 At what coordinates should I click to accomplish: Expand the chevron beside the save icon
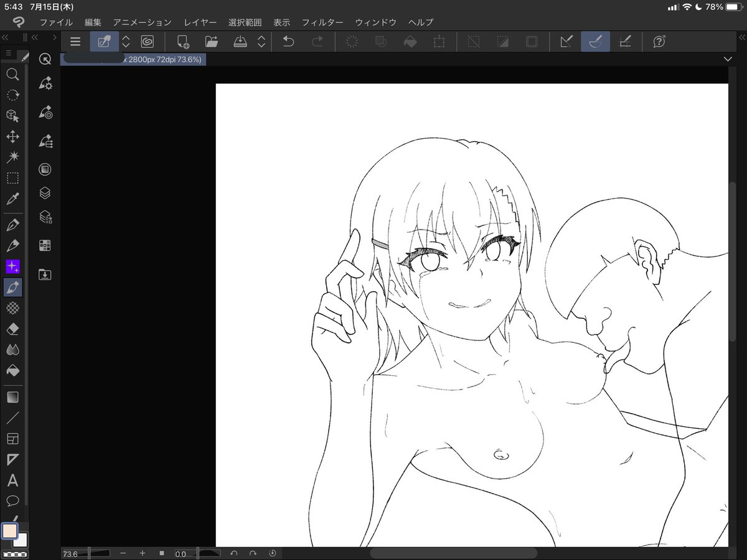[262, 42]
